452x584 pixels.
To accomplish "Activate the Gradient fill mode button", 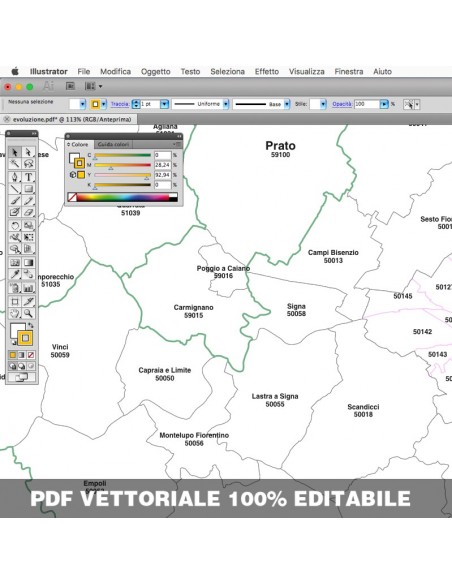I will [22, 355].
